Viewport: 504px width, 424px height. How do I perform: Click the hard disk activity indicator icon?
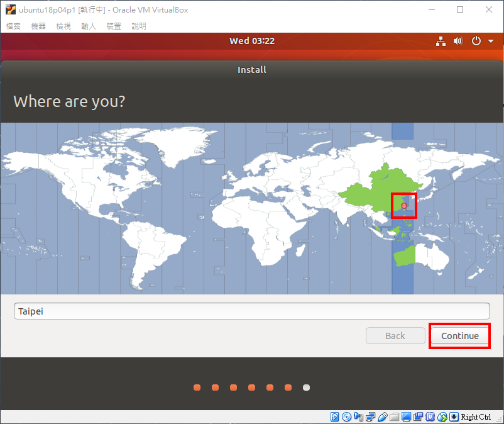pyautogui.click(x=334, y=417)
